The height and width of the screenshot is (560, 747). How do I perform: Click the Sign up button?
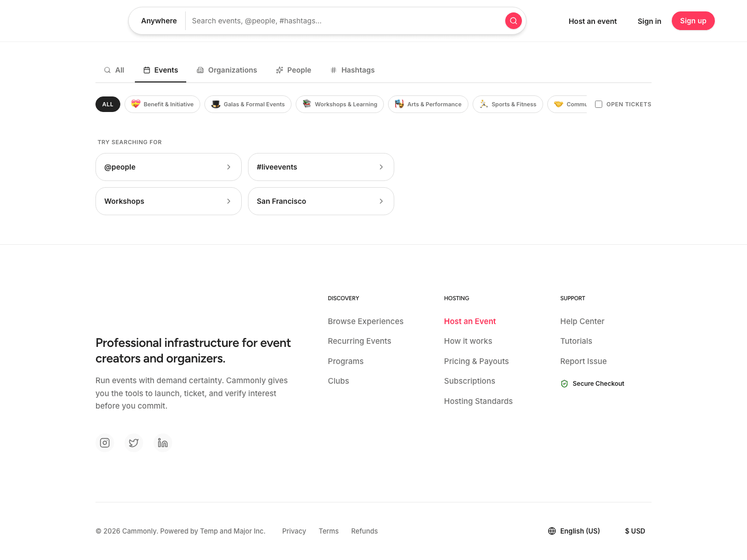[693, 21]
